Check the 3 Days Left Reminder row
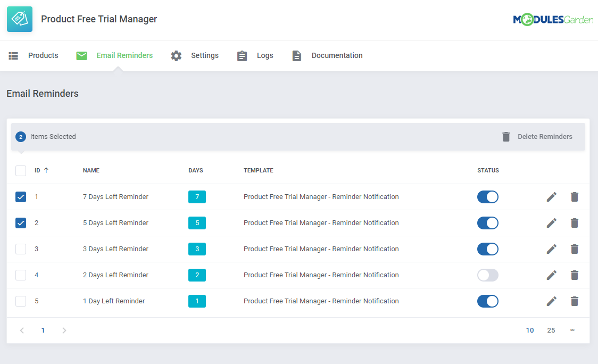 click(21, 249)
